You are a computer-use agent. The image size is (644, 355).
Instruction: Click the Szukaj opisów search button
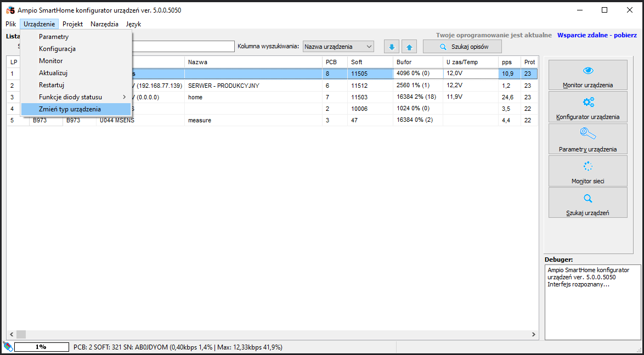coord(462,47)
